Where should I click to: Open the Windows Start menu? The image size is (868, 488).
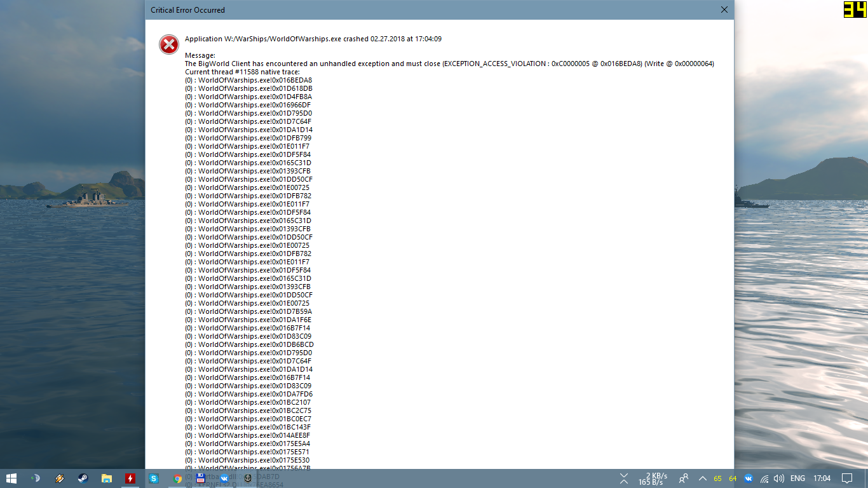[11, 478]
